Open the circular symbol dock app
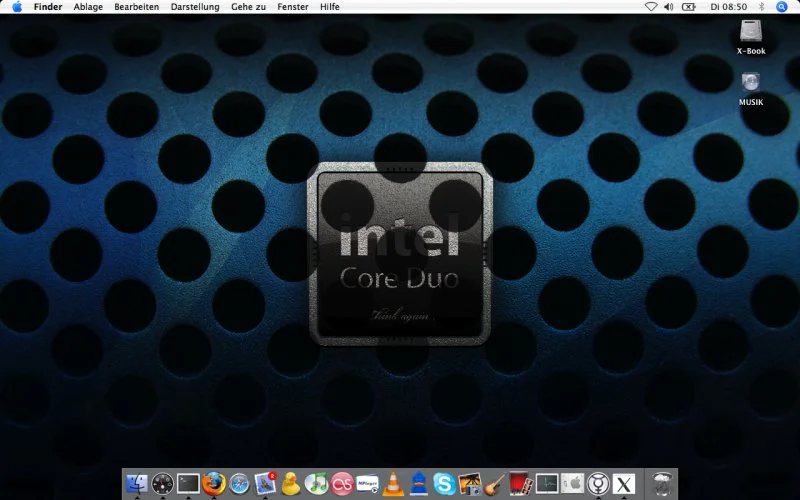 click(x=598, y=484)
